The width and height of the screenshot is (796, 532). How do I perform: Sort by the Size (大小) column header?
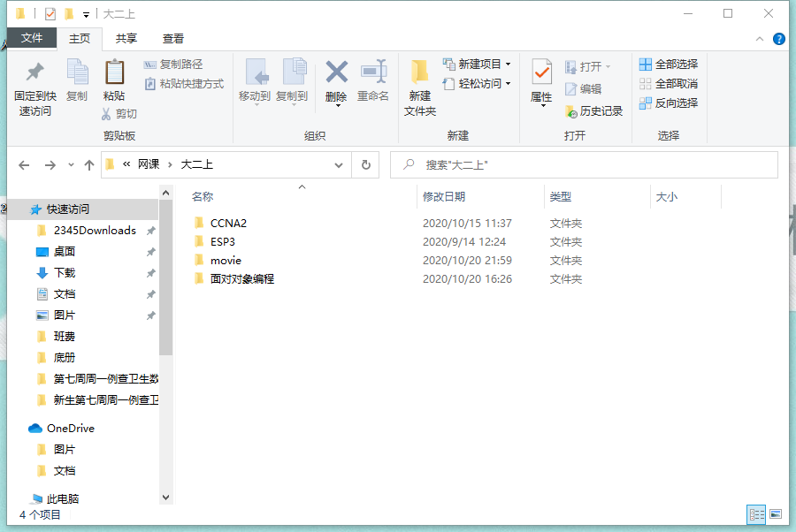pyautogui.click(x=667, y=197)
